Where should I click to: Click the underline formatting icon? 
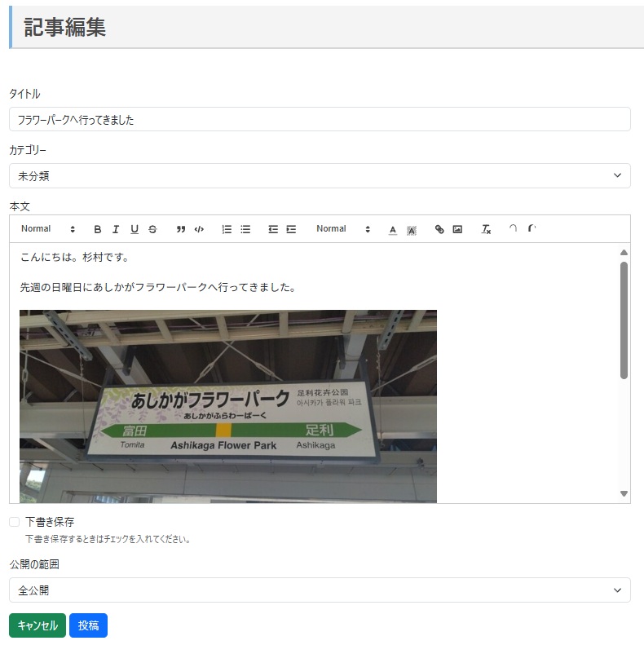(x=135, y=229)
